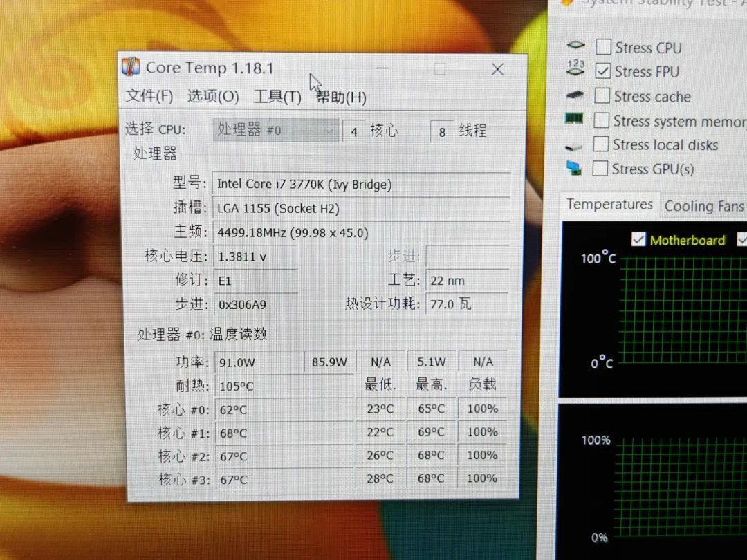Click the 105°C Tj Max value

[284, 386]
